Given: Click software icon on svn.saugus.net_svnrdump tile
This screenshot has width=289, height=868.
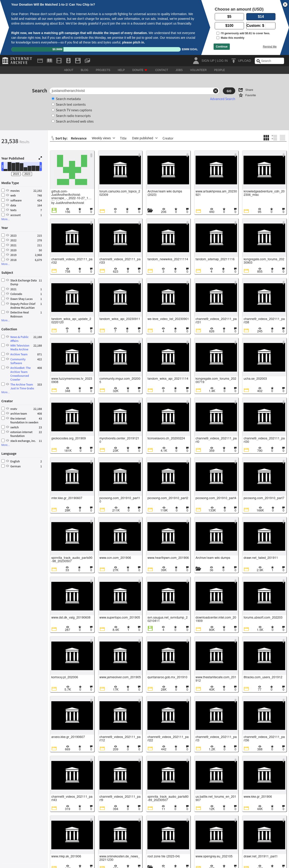Looking at the screenshot, I should (150, 628).
